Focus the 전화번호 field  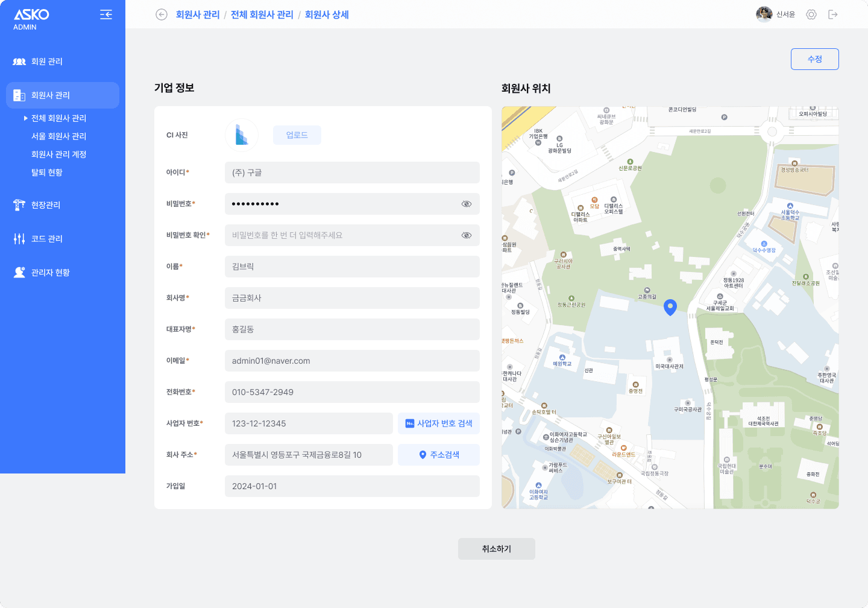pos(352,392)
